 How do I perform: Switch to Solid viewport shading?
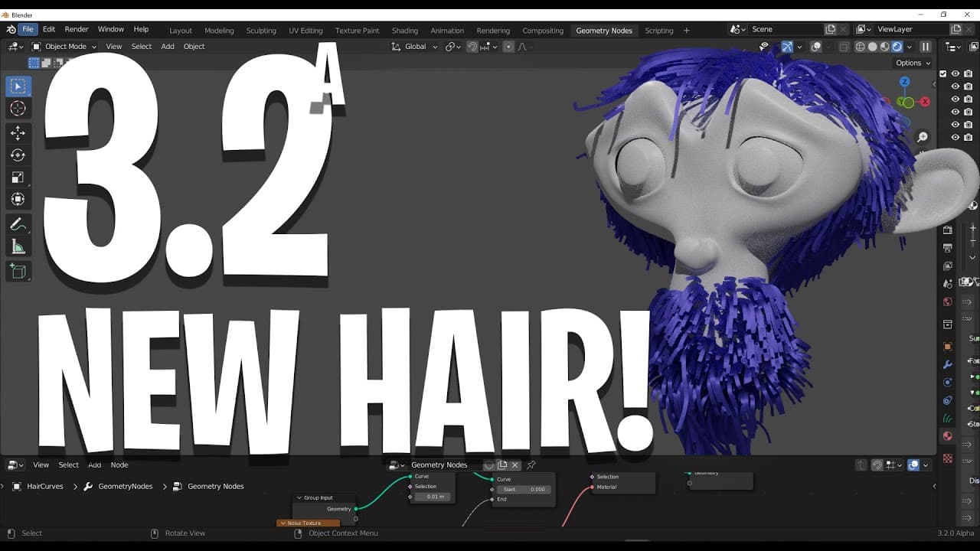pyautogui.click(x=872, y=47)
